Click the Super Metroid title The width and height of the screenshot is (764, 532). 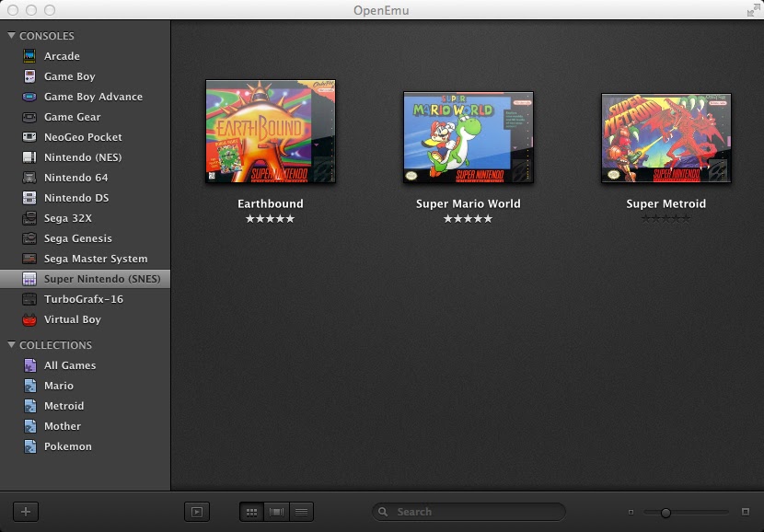pos(666,203)
